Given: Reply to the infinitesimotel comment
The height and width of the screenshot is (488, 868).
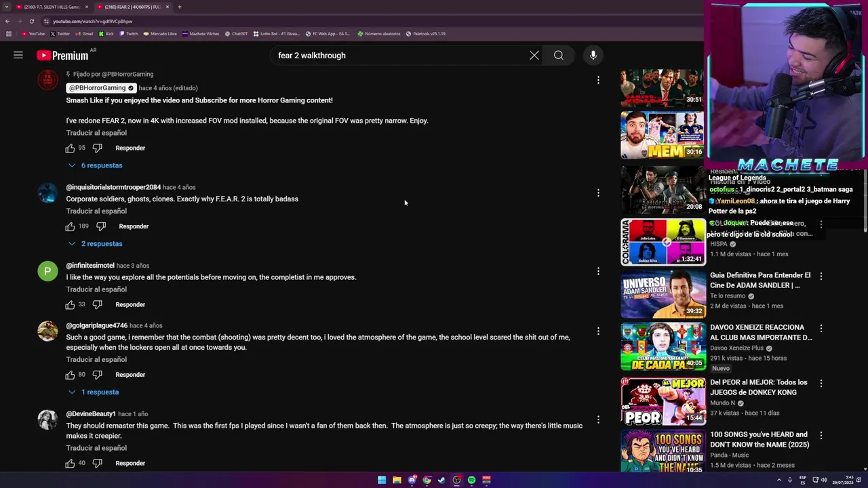Looking at the screenshot, I should [x=130, y=304].
